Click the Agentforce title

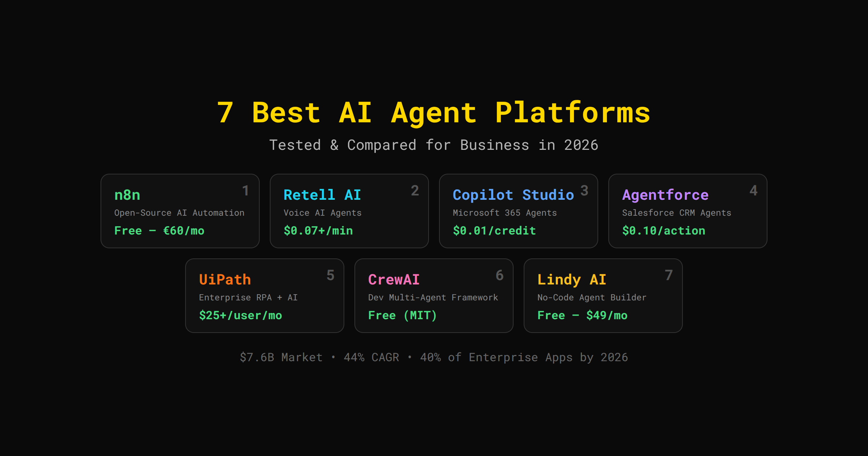665,195
